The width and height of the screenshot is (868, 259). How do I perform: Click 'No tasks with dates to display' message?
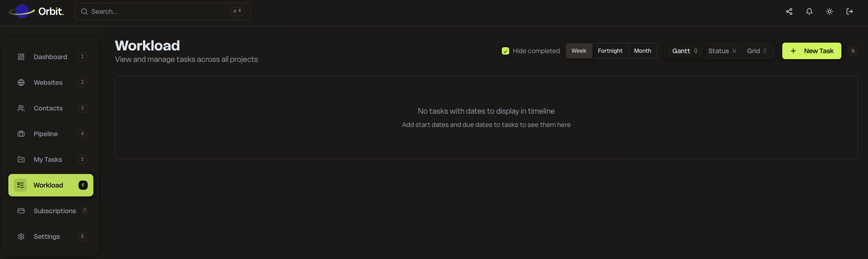[486, 111]
